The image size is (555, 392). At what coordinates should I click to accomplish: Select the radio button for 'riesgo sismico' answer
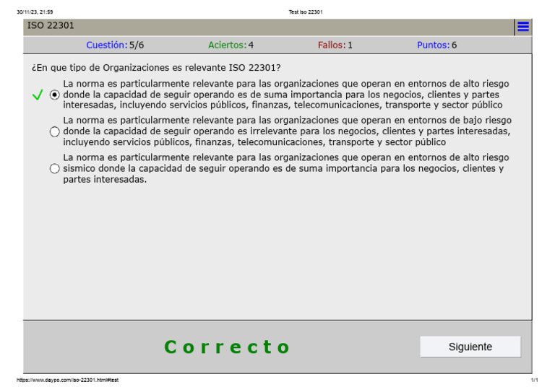coord(54,169)
